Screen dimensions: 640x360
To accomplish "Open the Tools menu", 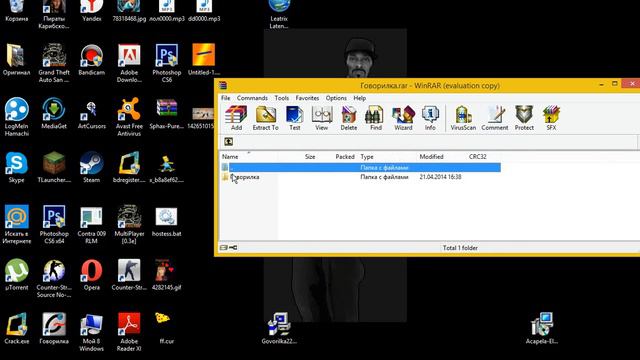I will [282, 98].
